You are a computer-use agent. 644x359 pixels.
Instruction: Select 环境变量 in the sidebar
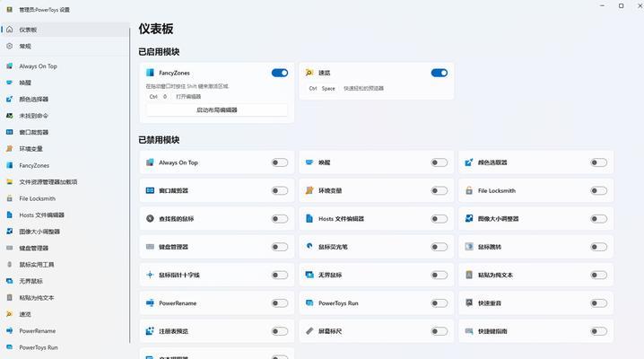click(65, 149)
